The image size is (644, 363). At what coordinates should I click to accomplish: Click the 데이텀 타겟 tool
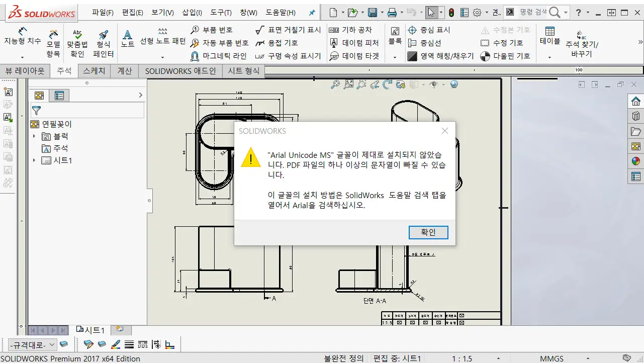pyautogui.click(x=354, y=56)
